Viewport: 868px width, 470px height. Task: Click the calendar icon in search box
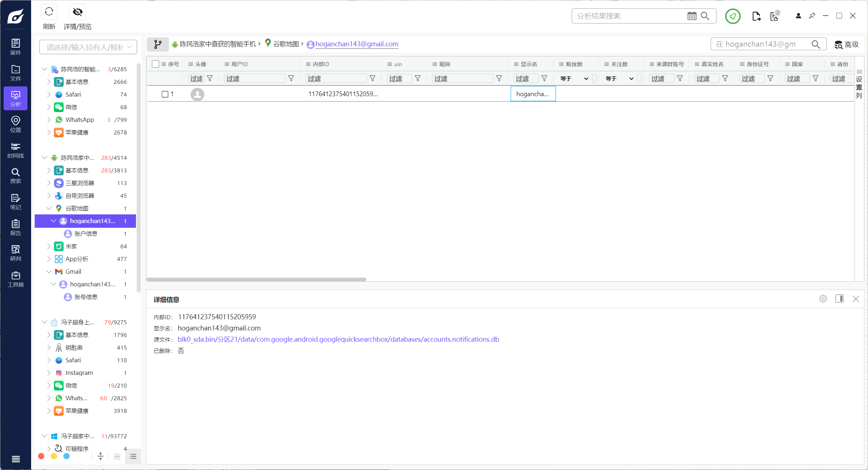click(x=692, y=16)
